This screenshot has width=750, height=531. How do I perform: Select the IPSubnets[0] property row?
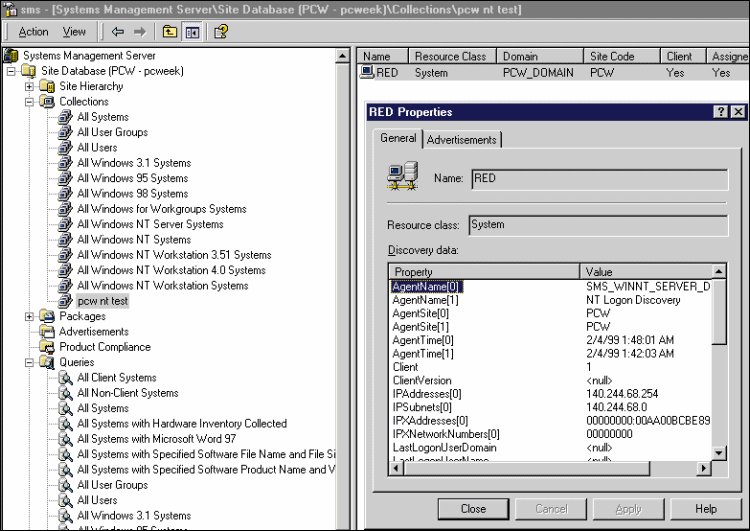(x=550, y=407)
